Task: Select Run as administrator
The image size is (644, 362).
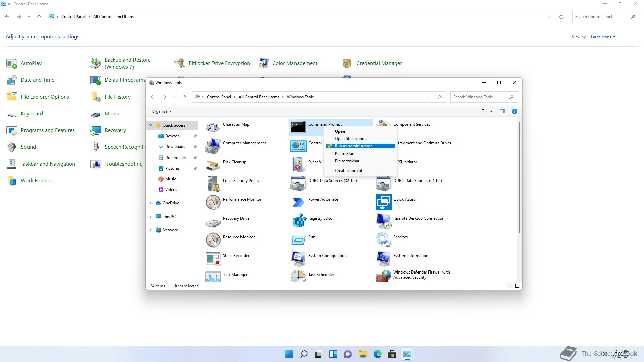Action: (361, 146)
